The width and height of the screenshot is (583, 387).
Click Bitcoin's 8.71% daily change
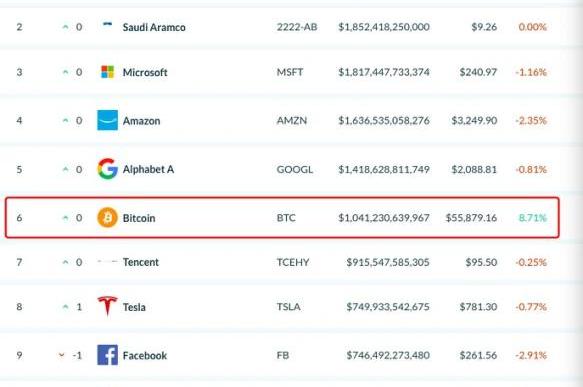(x=532, y=218)
